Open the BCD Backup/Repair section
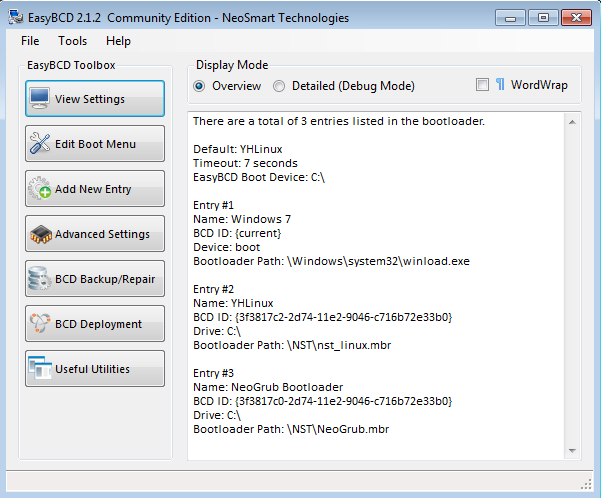 tap(95, 278)
